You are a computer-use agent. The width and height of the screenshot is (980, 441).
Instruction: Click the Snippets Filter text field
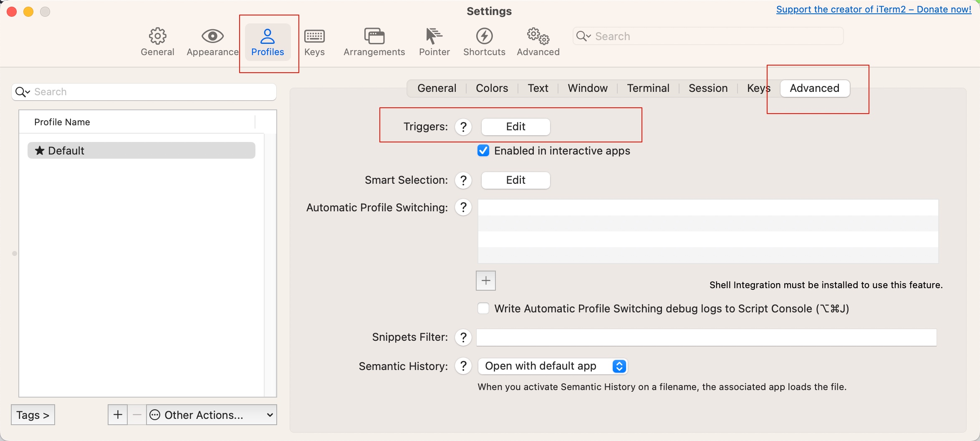coord(706,337)
